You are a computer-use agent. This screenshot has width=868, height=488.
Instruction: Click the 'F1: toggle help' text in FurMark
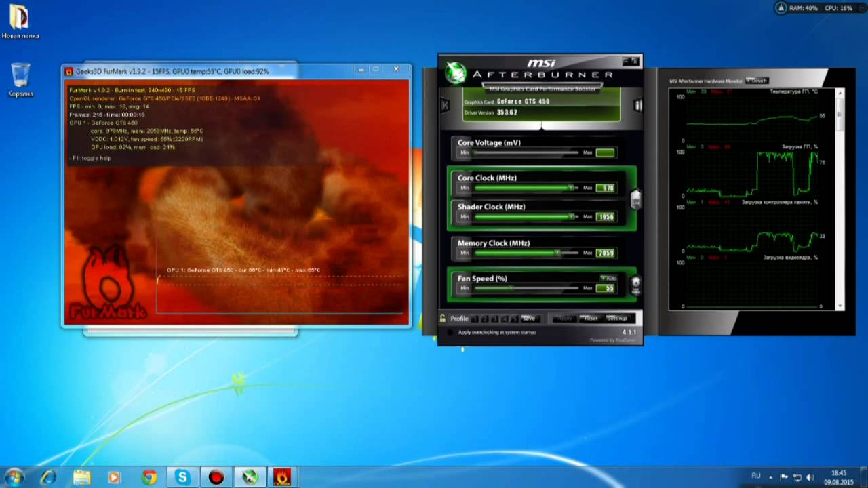90,158
